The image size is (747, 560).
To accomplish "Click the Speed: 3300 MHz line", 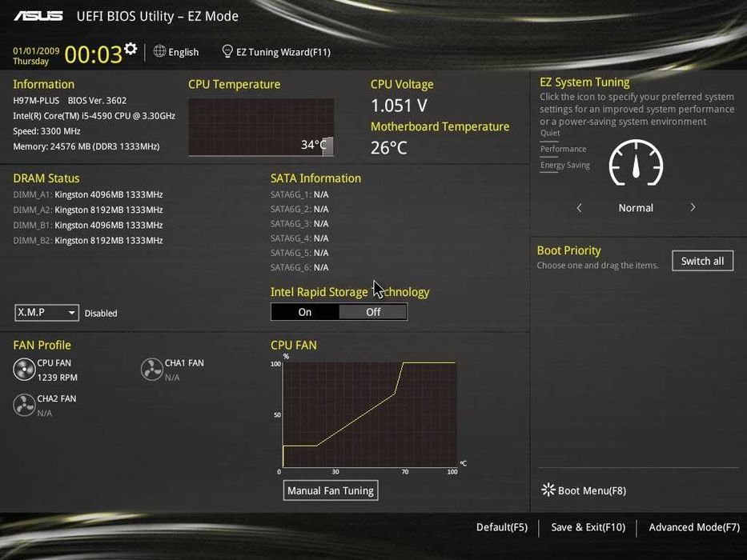I will click(x=46, y=131).
